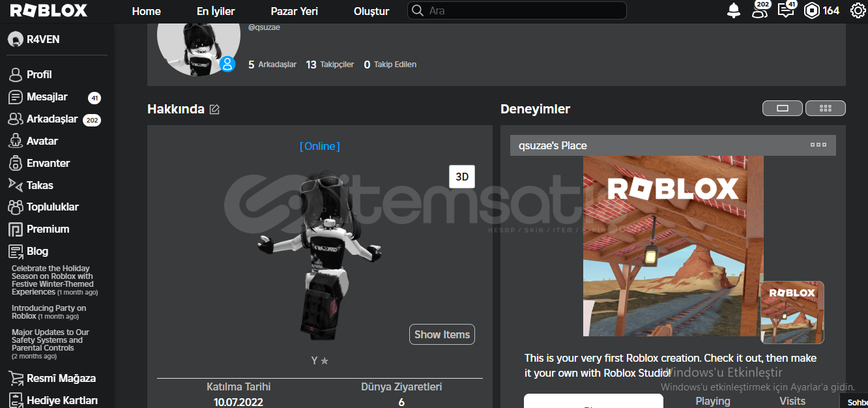Open the notifications bell
The width and height of the screenshot is (868, 408).
734,10
